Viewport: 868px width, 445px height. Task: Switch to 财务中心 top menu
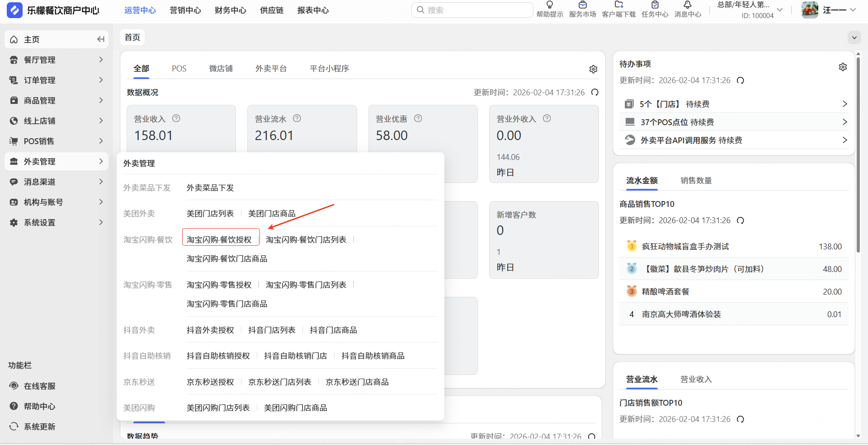pyautogui.click(x=231, y=10)
